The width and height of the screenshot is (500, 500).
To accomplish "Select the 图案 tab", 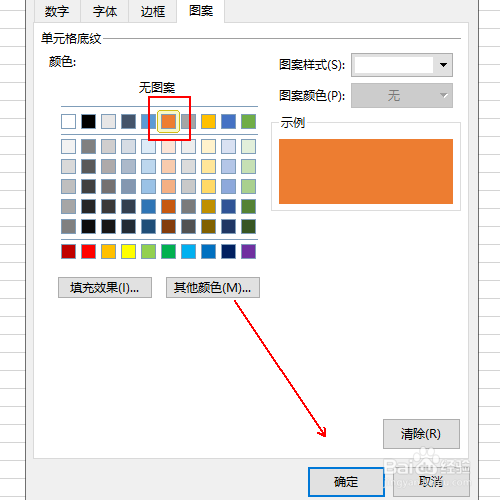I will [x=201, y=11].
